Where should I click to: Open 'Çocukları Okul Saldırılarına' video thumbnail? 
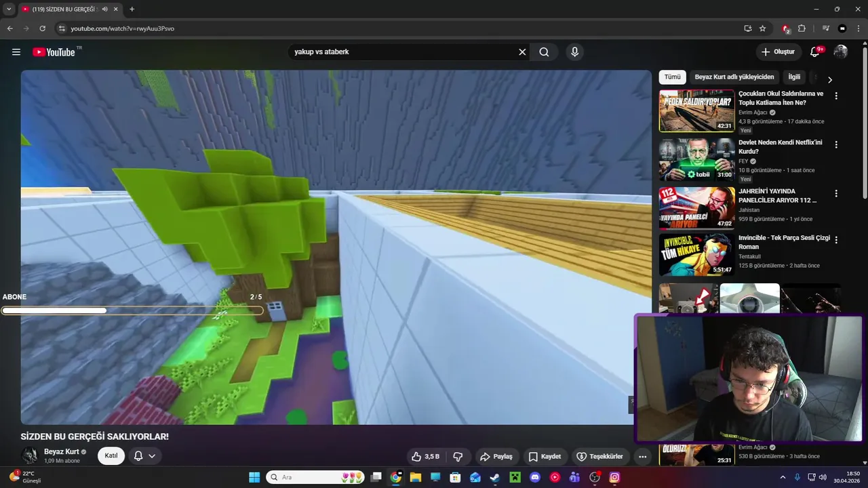696,110
